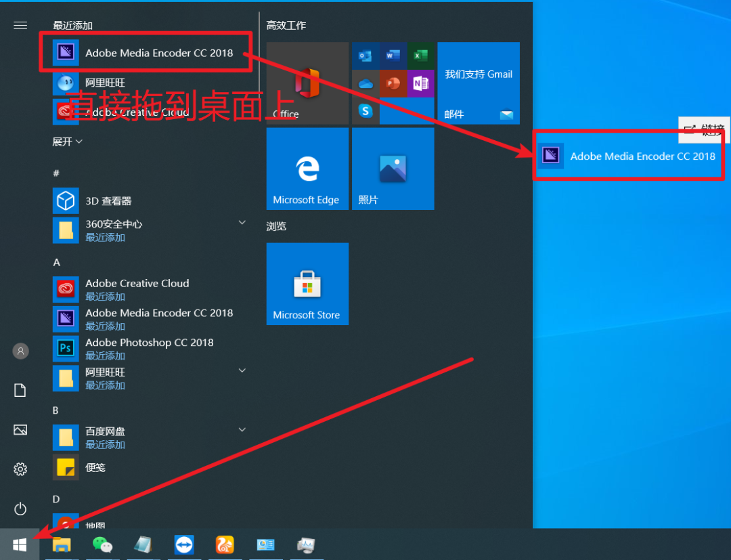Click the 高效工作 group title
This screenshot has width=731, height=560.
pyautogui.click(x=286, y=25)
